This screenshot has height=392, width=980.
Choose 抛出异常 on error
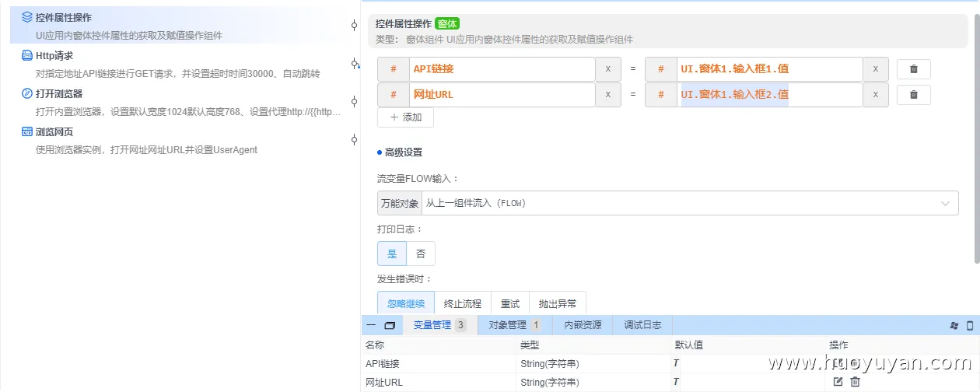pos(558,303)
